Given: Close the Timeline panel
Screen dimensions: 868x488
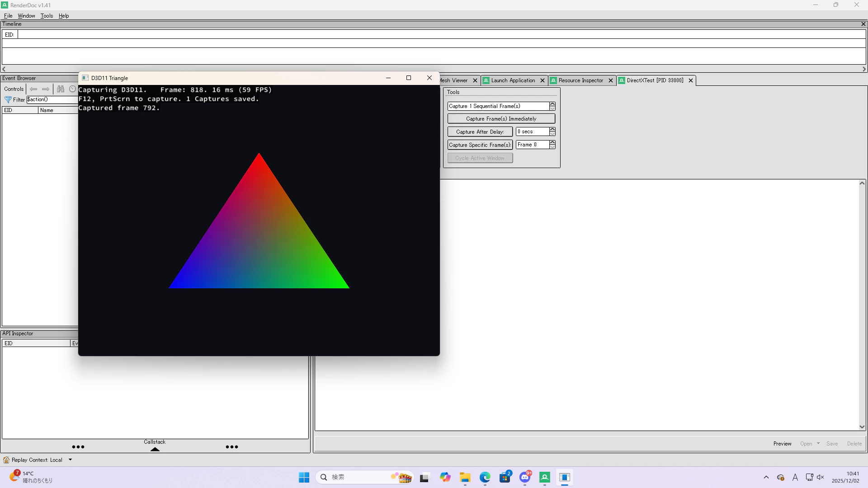Looking at the screenshot, I should pos(863,24).
